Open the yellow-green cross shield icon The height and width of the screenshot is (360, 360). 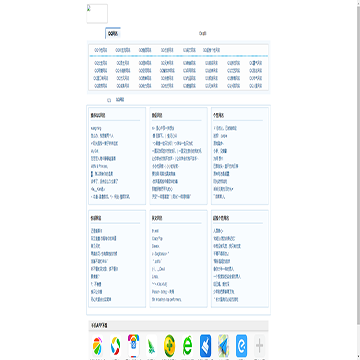pos(169,347)
